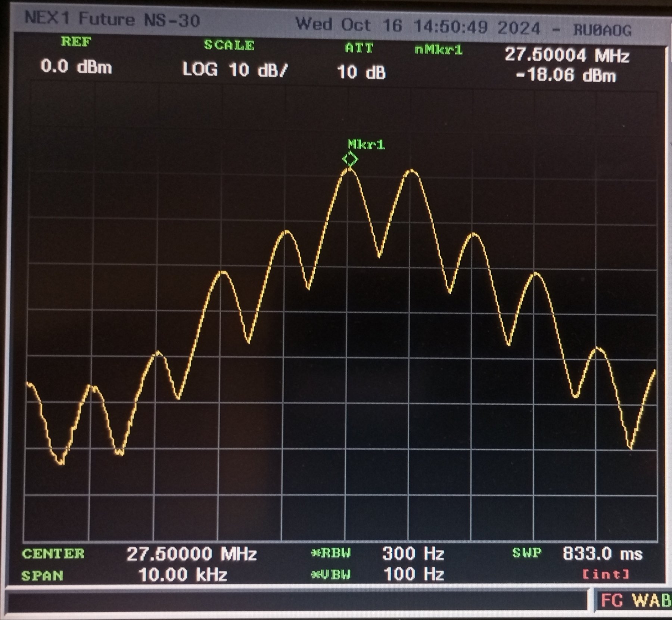Select marker frequency 27.50004 MHz
672x620 pixels.
coord(567,55)
